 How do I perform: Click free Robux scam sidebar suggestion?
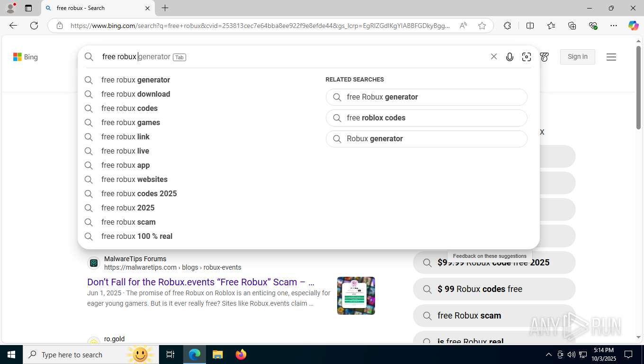point(494,316)
